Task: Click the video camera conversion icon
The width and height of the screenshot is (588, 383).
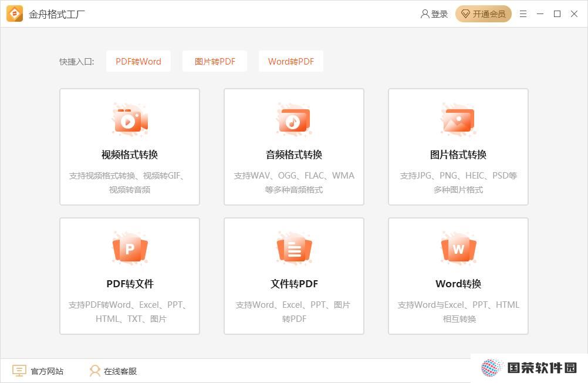Action: (x=130, y=120)
